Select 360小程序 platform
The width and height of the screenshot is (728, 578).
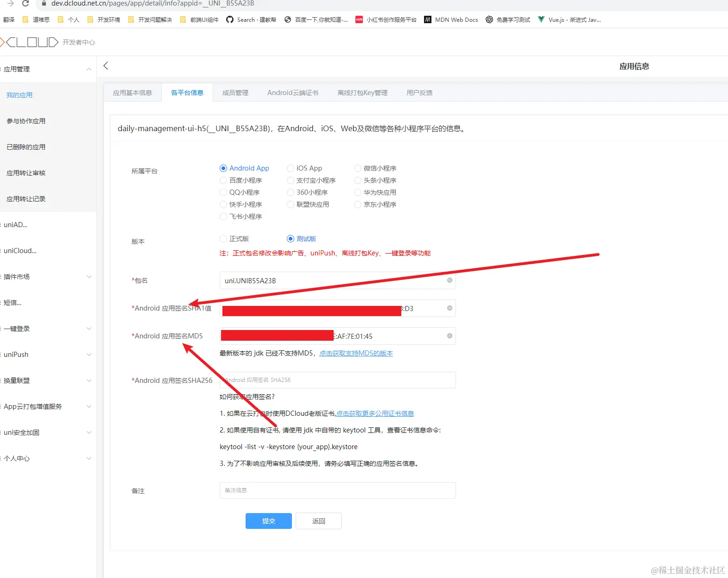pyautogui.click(x=307, y=192)
